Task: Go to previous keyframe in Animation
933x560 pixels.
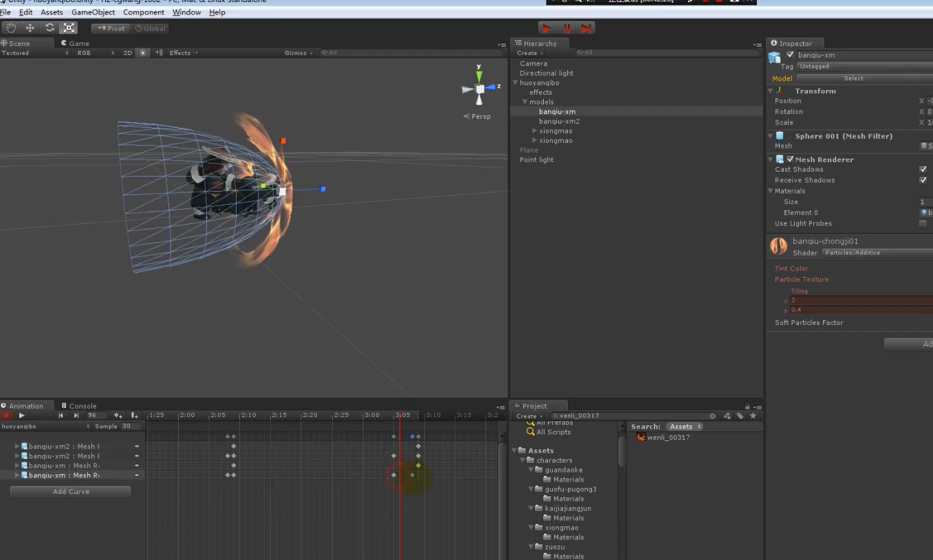Action: [x=61, y=416]
